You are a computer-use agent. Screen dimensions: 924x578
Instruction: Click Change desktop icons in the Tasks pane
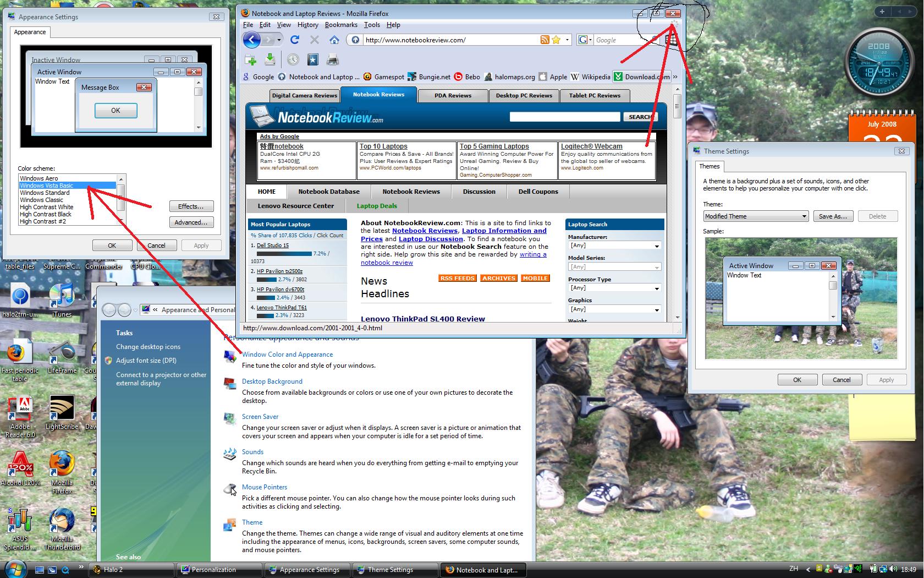(148, 347)
